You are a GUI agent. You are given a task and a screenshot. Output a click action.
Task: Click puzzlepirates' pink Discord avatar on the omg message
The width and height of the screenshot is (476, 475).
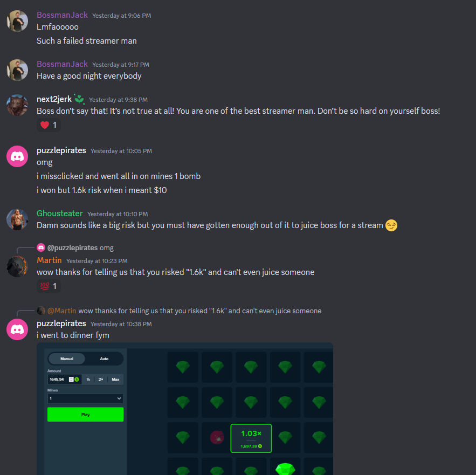click(17, 156)
